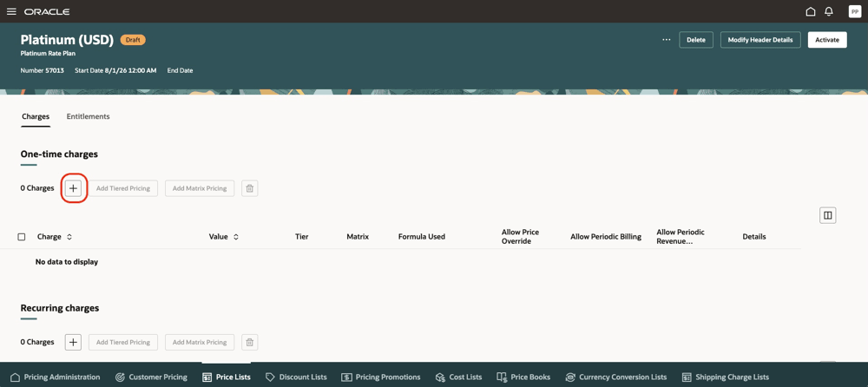Click Add Tiered Pricing under One-time charges
868x387 pixels.
click(x=123, y=188)
